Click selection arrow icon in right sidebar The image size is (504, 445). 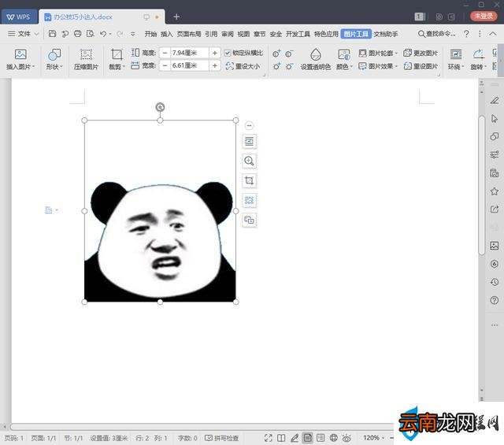click(495, 118)
